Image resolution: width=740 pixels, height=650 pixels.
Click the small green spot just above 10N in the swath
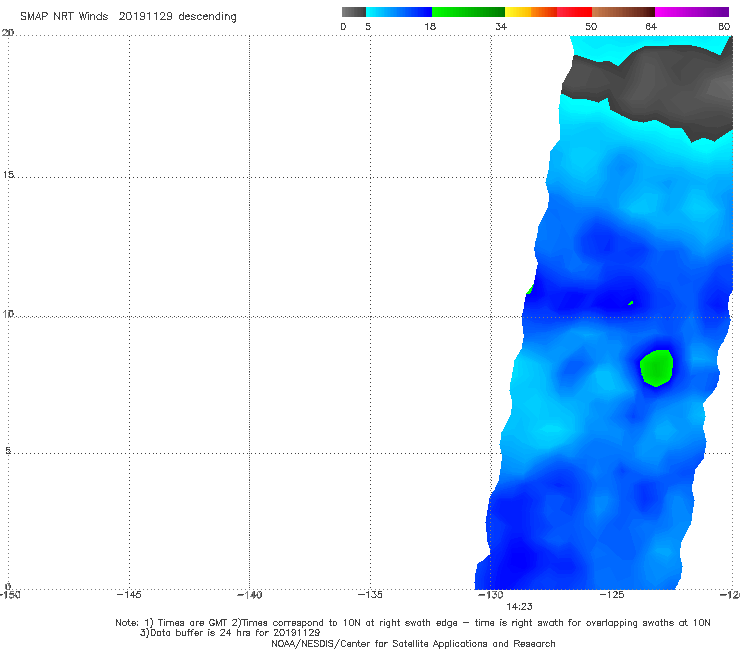[x=631, y=303]
